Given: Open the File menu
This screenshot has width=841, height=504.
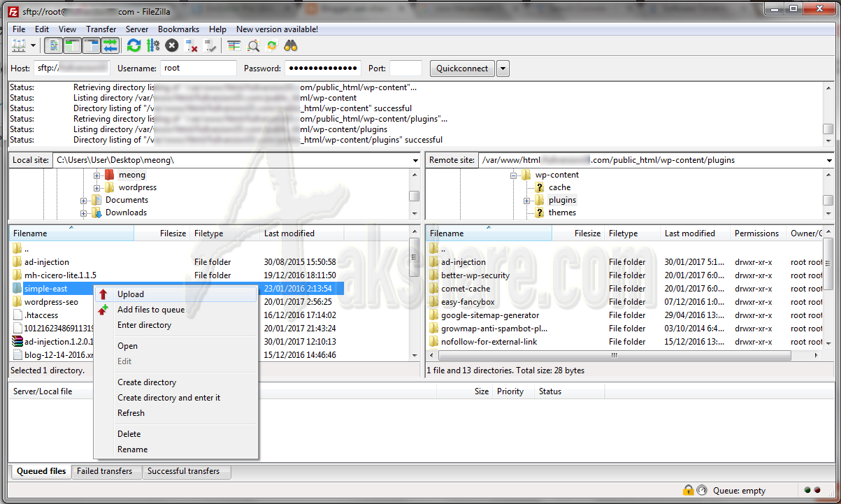Looking at the screenshot, I should 19,29.
